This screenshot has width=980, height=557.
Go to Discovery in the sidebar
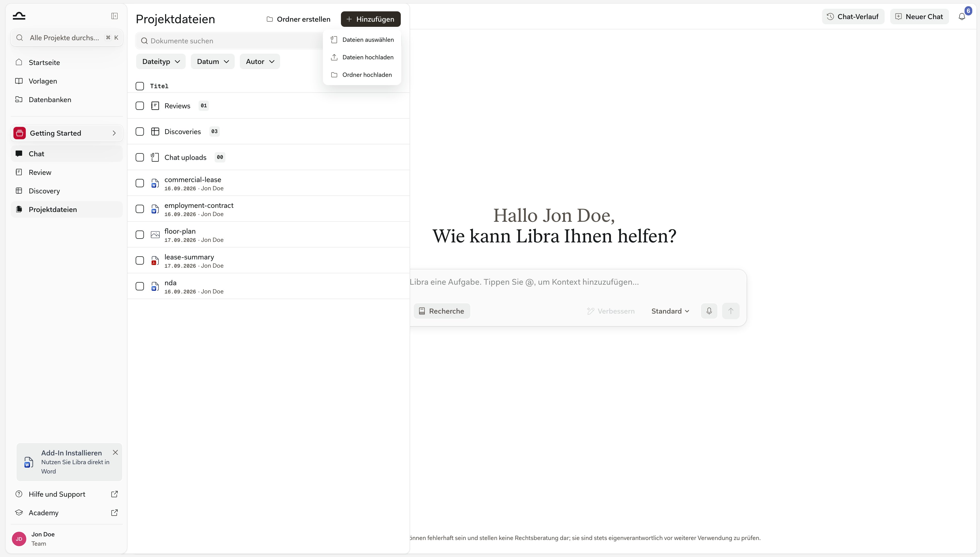(67, 191)
